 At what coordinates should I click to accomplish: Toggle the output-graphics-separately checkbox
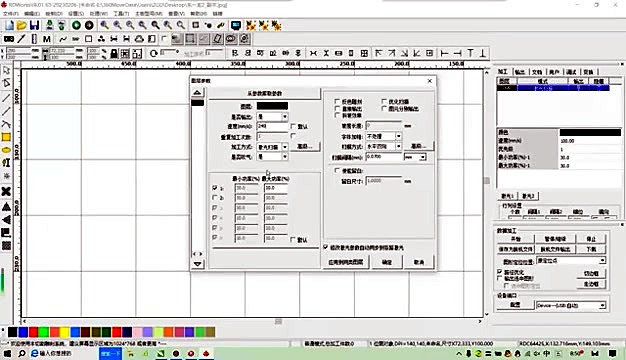pos(384,108)
